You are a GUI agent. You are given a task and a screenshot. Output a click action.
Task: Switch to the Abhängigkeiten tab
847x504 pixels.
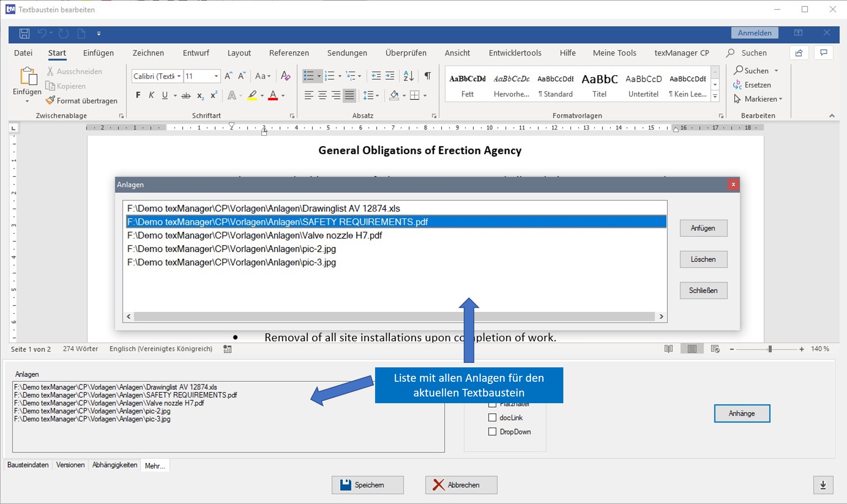pyautogui.click(x=115, y=465)
